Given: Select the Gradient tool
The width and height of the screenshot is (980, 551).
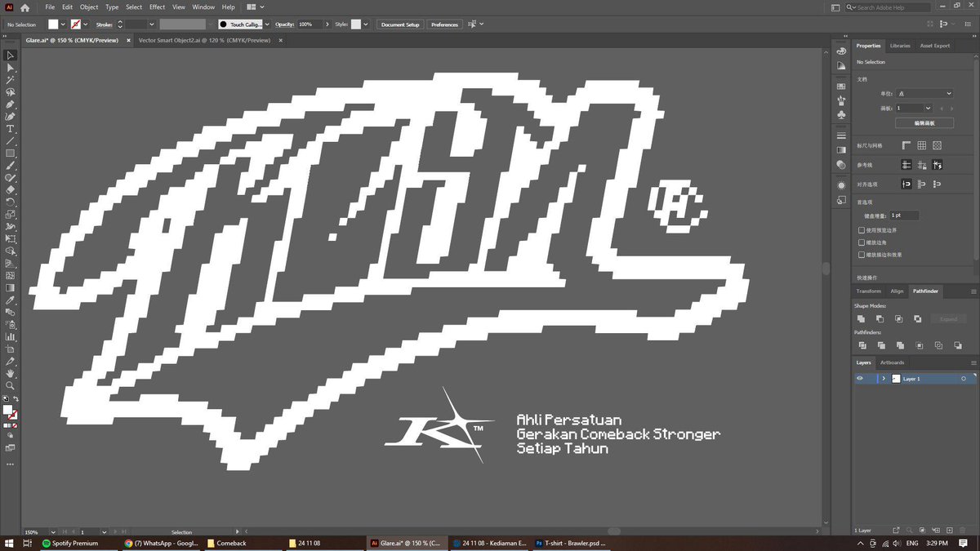Looking at the screenshot, I should (x=11, y=287).
